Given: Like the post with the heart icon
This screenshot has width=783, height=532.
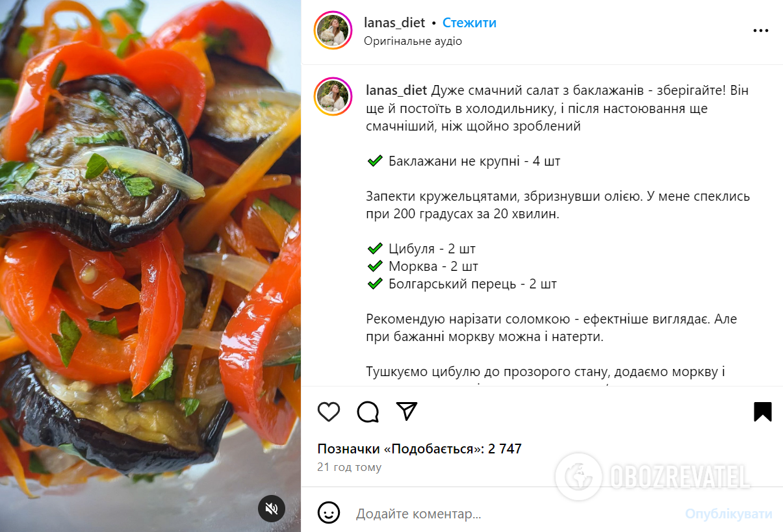Looking at the screenshot, I should click(329, 411).
